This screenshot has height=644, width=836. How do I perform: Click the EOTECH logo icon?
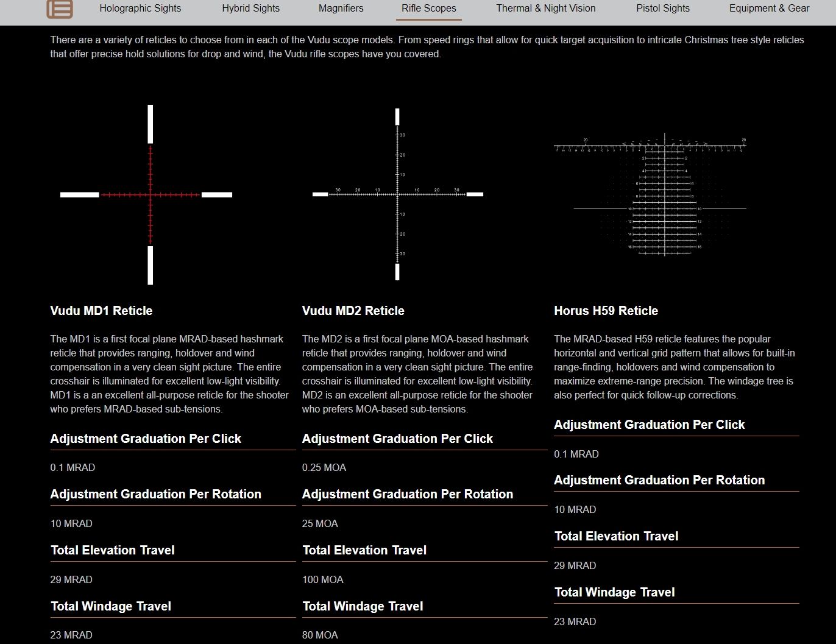pos(60,9)
